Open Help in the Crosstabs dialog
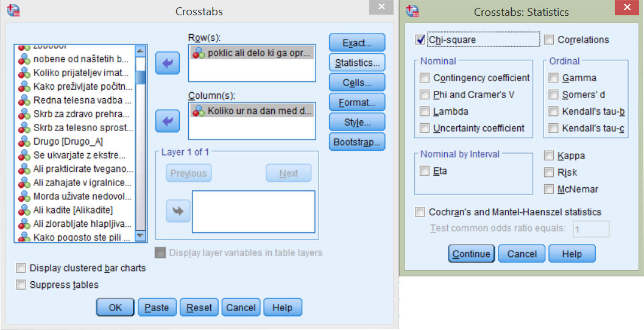 point(283,307)
